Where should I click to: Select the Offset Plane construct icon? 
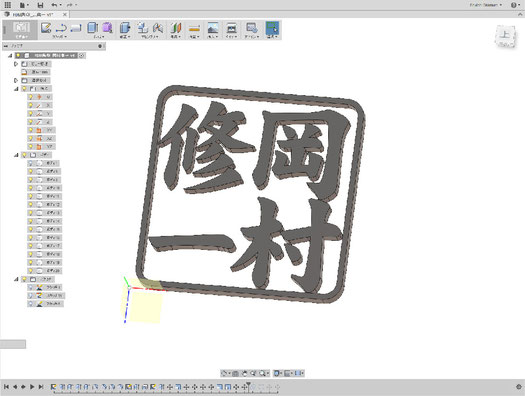click(x=176, y=28)
